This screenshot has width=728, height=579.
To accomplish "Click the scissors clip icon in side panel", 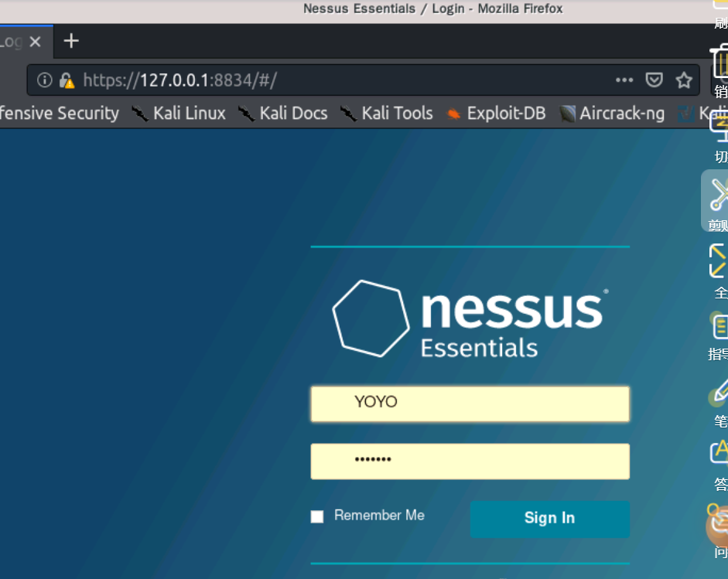I will [x=719, y=194].
